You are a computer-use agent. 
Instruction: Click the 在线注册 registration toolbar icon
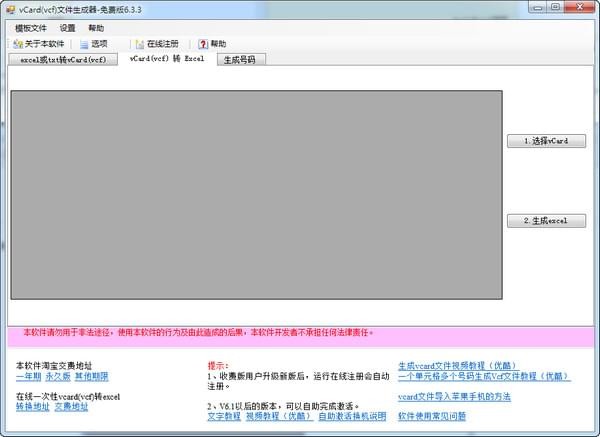139,44
